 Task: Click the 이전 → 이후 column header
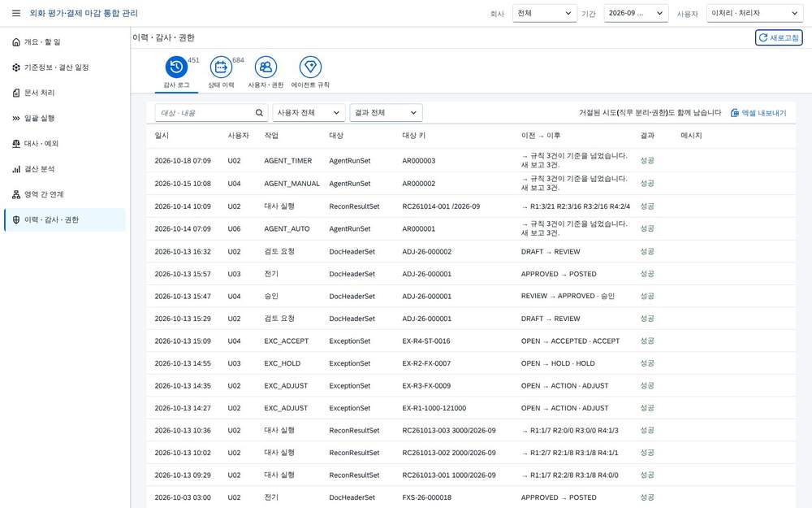(541, 135)
